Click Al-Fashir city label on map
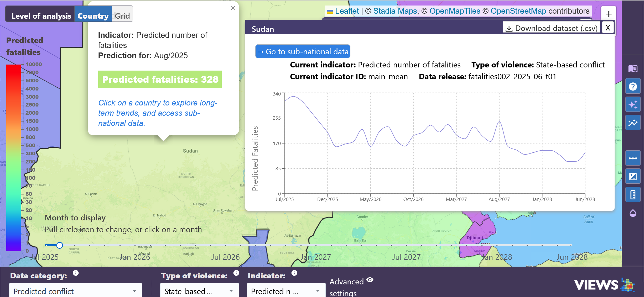The width and height of the screenshot is (644, 297). point(91,194)
